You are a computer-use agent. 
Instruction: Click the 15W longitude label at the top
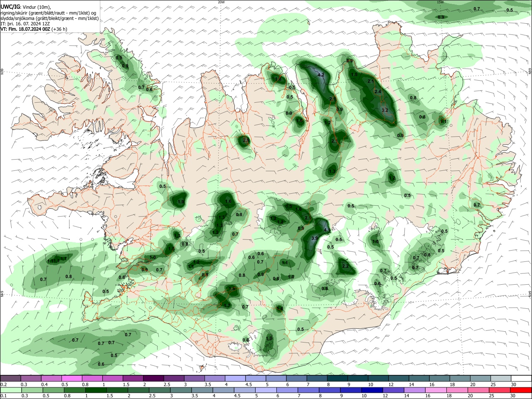coord(440,2)
